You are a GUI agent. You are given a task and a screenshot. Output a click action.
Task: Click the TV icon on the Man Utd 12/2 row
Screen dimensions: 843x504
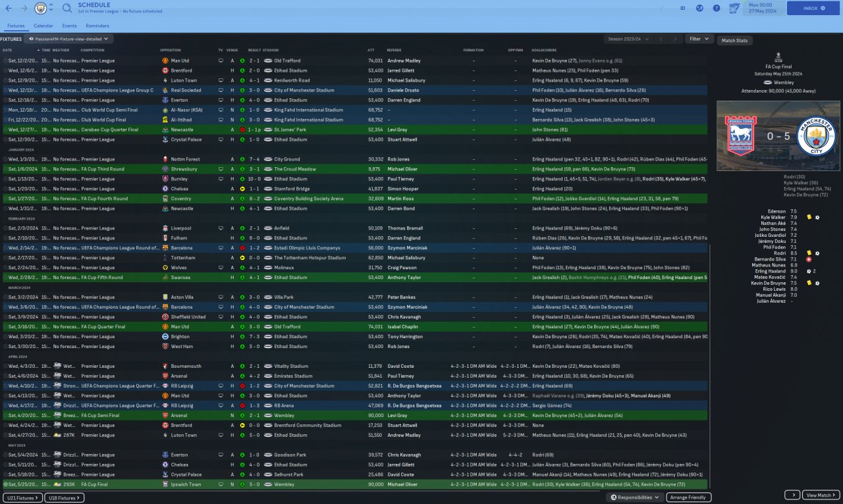coord(221,61)
